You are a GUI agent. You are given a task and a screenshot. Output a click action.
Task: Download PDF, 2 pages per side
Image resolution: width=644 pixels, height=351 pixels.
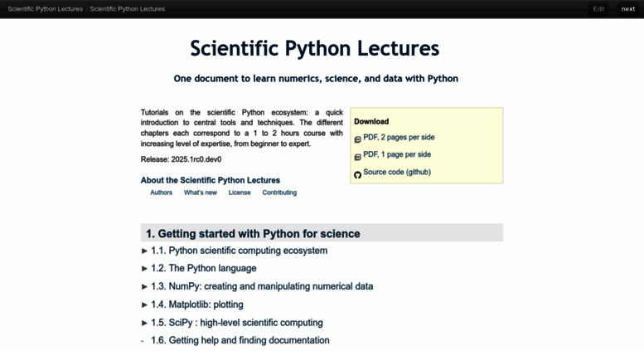click(399, 137)
